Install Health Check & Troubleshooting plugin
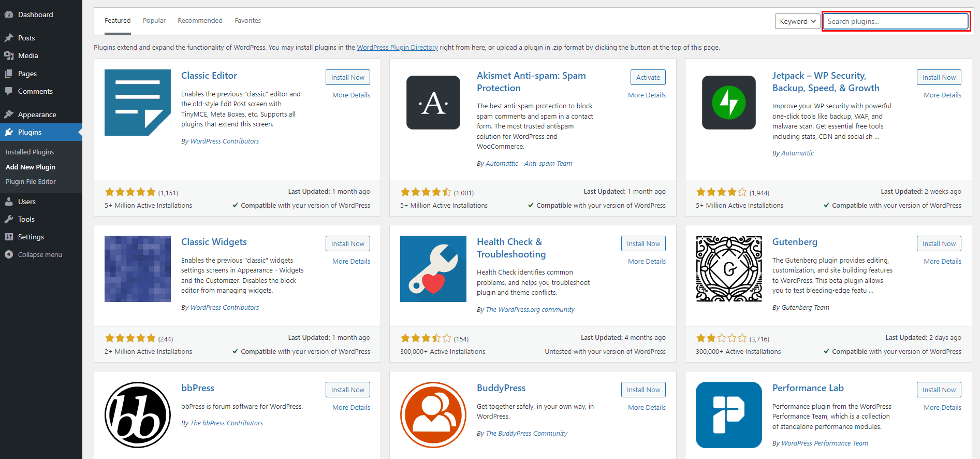The image size is (980, 459). pyautogui.click(x=643, y=243)
